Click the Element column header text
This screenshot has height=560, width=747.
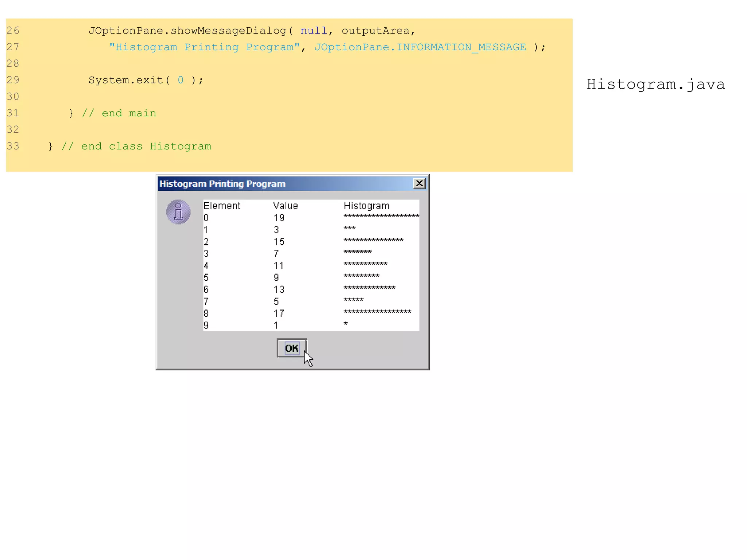pyautogui.click(x=222, y=206)
